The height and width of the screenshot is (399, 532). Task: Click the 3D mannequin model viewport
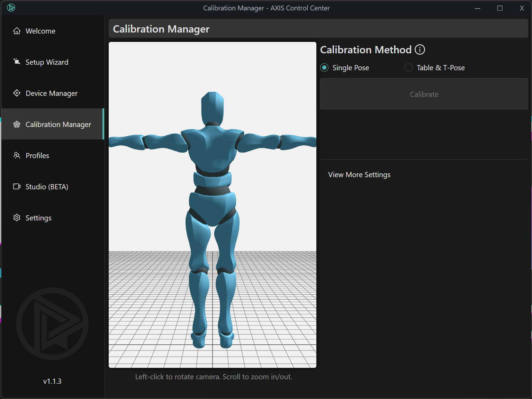click(212, 205)
